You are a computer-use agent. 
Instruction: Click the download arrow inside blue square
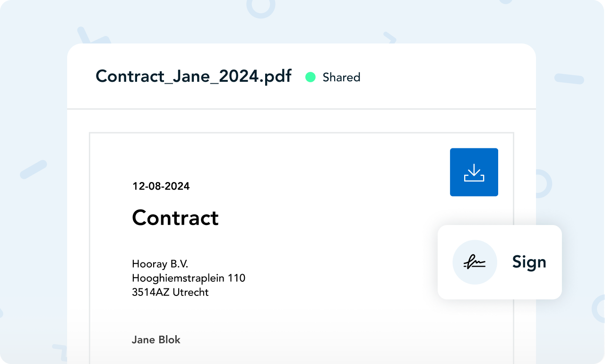(x=474, y=173)
